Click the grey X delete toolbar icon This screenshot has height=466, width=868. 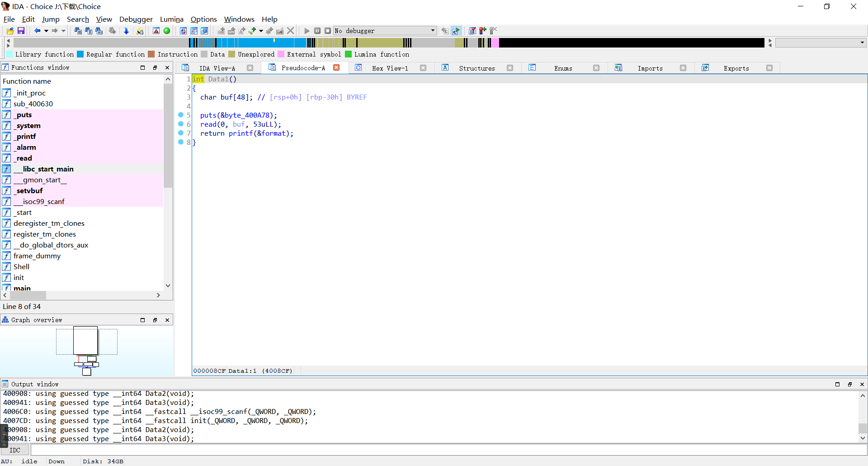[291, 31]
